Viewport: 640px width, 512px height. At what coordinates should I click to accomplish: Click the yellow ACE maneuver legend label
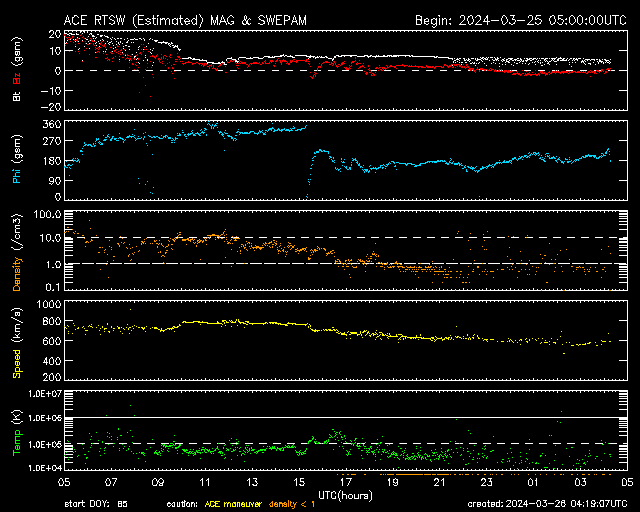coord(233,504)
